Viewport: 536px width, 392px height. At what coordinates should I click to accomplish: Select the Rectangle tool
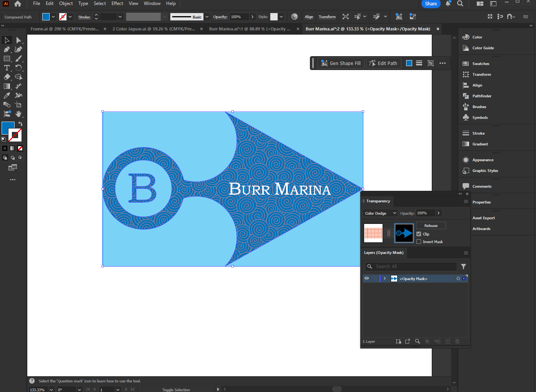[7, 58]
